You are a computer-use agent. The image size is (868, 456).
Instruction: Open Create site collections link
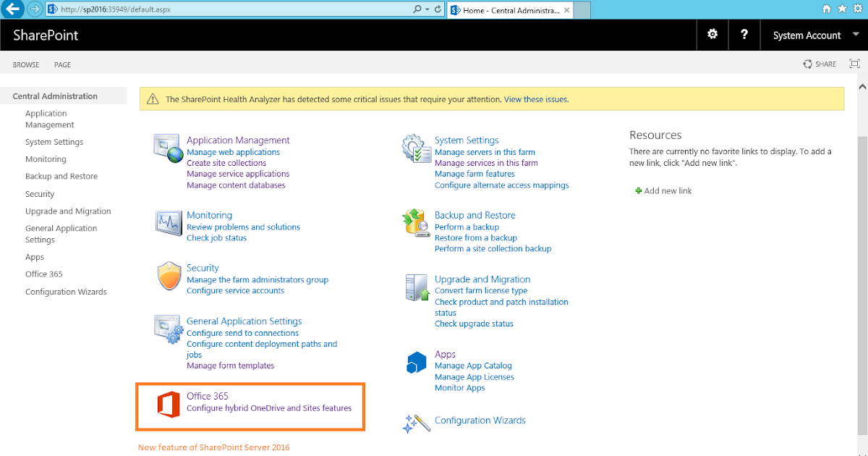point(226,163)
